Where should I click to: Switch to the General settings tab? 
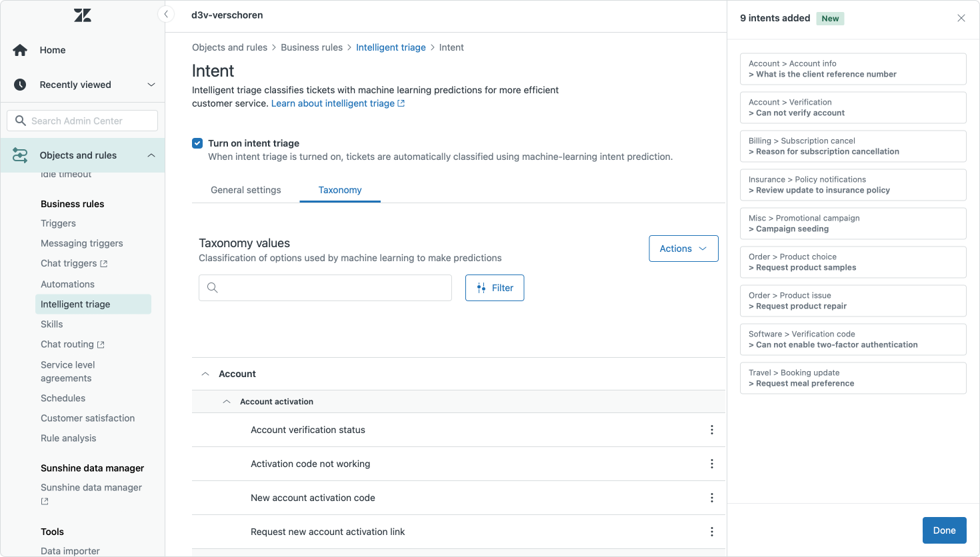click(246, 190)
